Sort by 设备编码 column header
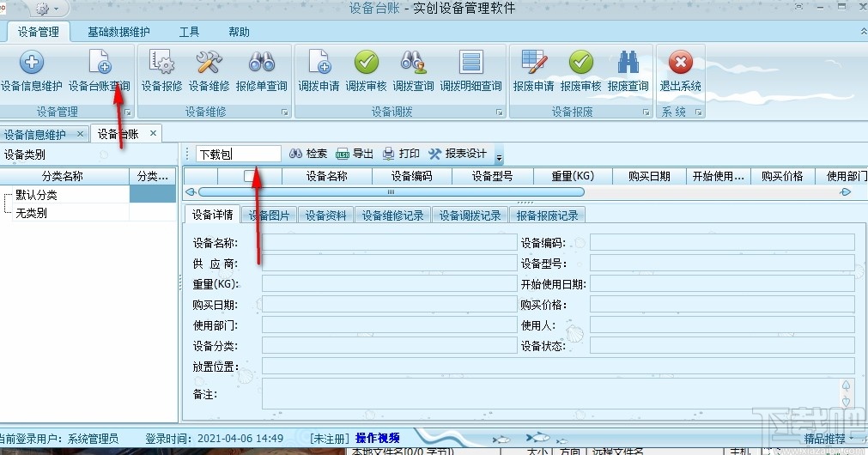The height and width of the screenshot is (455, 868). pyautogui.click(x=412, y=176)
